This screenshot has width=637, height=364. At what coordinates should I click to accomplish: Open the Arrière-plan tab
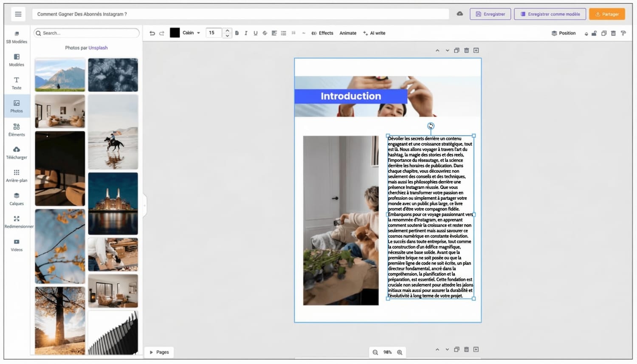(17, 175)
